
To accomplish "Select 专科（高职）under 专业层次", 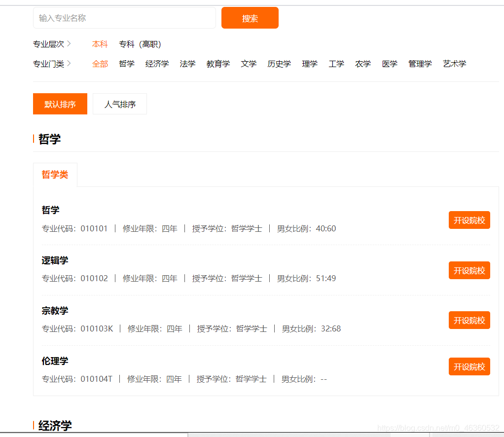I will pos(140,44).
